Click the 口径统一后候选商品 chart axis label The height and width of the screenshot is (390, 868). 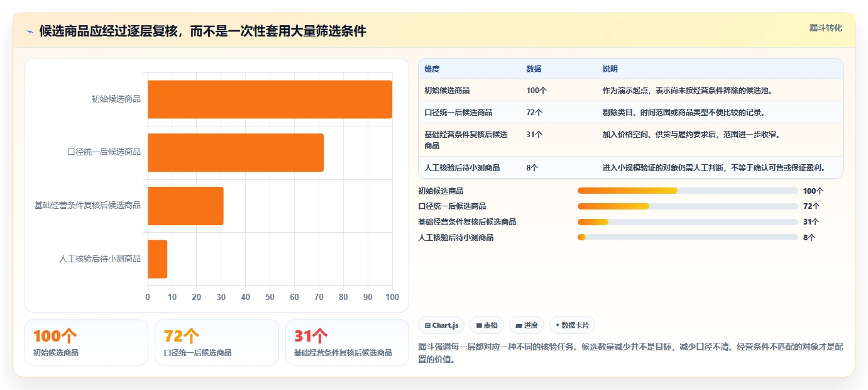tap(104, 152)
